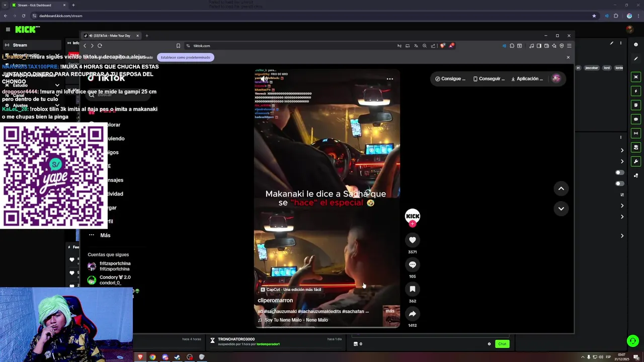
Task: Click the pencil edit icon in Kick right sidebar
Action: point(636,59)
